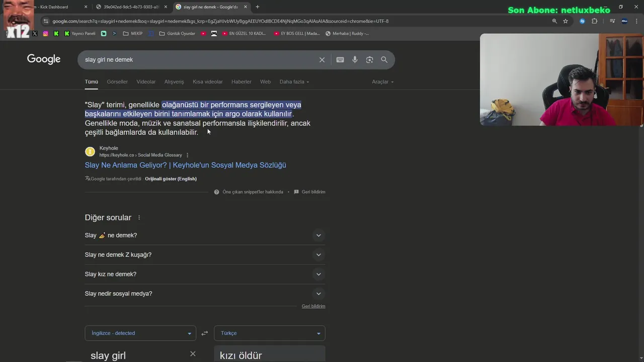Expand 'Slay ne demek?' question
644x362 pixels.
(x=205, y=235)
